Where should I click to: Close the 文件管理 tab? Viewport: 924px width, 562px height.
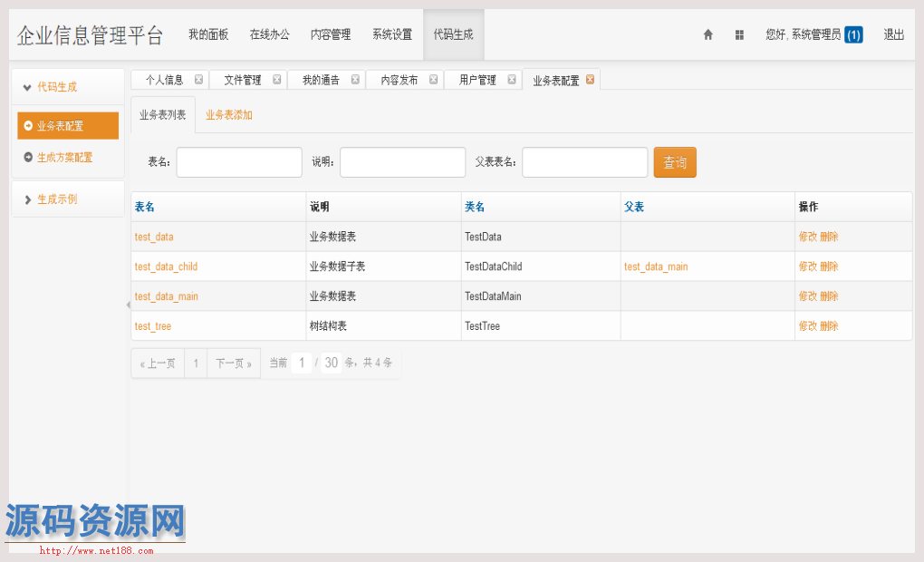(x=277, y=80)
